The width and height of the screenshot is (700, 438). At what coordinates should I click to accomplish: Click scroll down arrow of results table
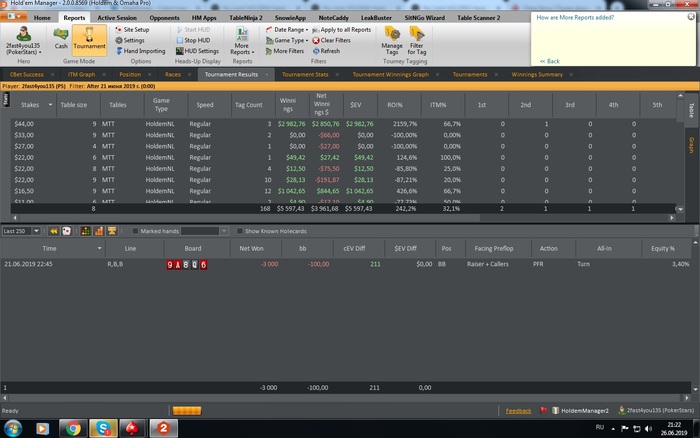pos(680,209)
